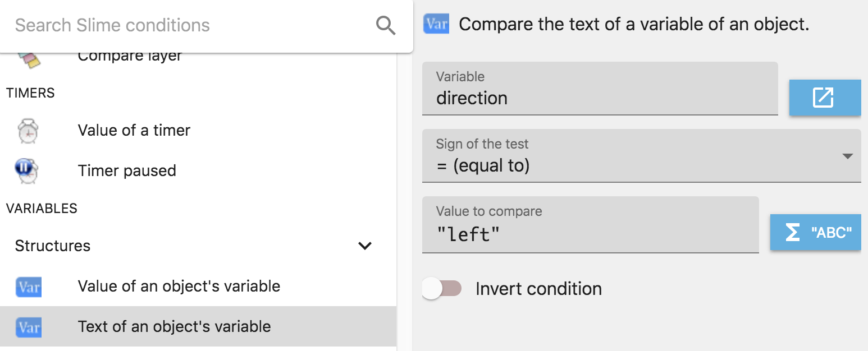Open the Sign of the test dropdown
The height and width of the screenshot is (351, 868).
point(640,156)
